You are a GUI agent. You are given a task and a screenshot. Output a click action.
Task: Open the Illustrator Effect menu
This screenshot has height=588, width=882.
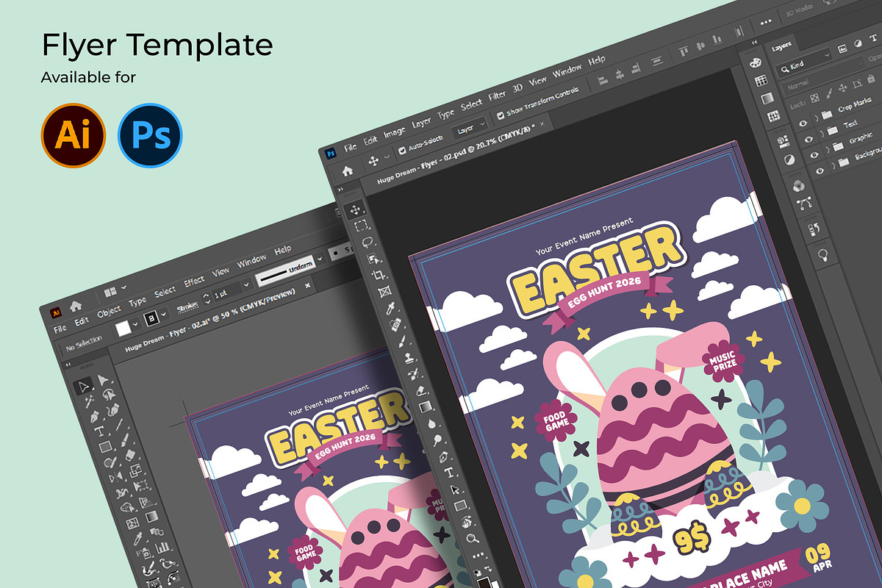pos(194,282)
